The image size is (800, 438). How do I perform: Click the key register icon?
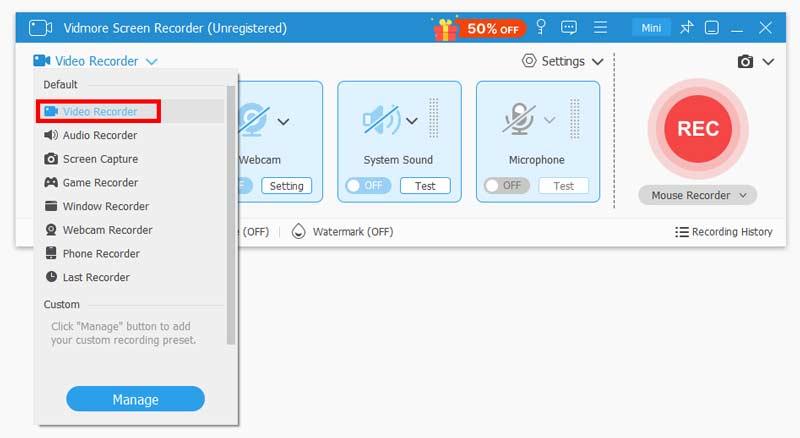coord(541,28)
